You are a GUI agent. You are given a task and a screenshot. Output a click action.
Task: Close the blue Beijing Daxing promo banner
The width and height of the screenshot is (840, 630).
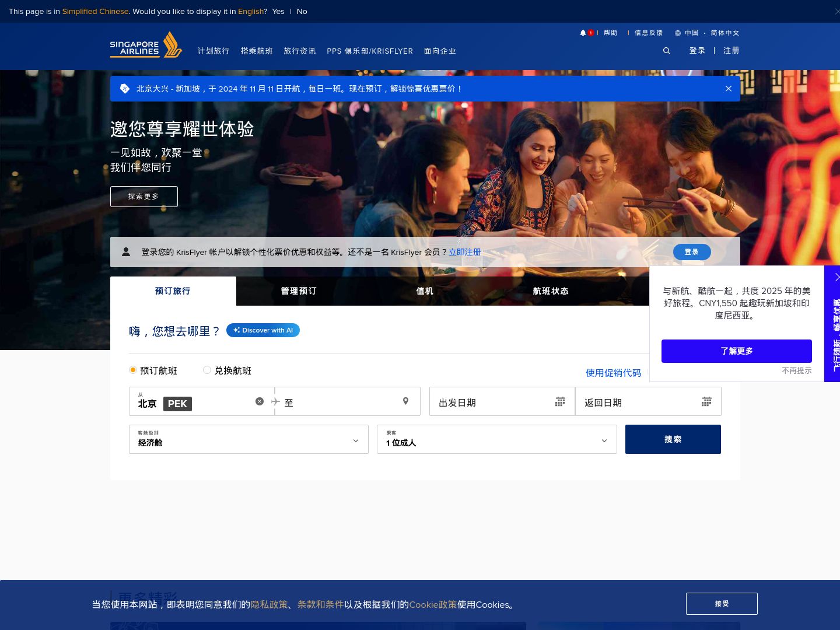click(x=729, y=89)
